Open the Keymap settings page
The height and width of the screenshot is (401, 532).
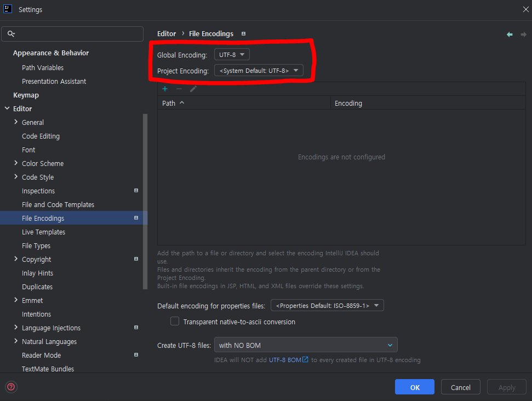(x=26, y=95)
